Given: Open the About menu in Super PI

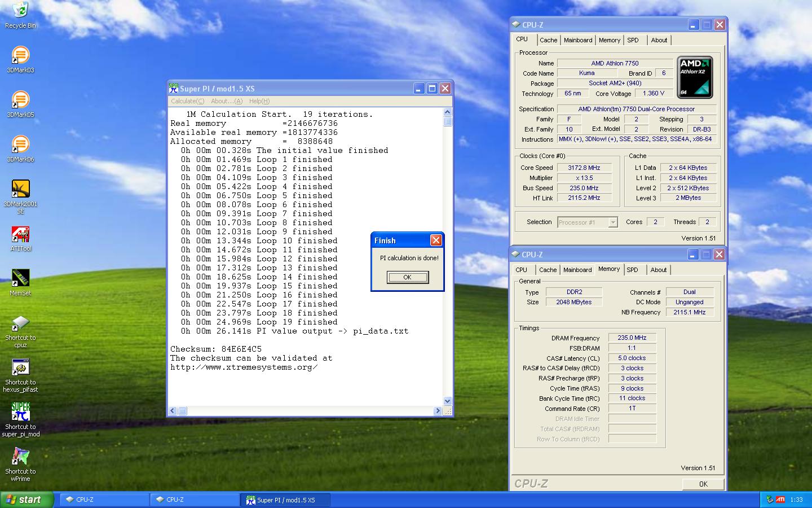Looking at the screenshot, I should (x=227, y=101).
